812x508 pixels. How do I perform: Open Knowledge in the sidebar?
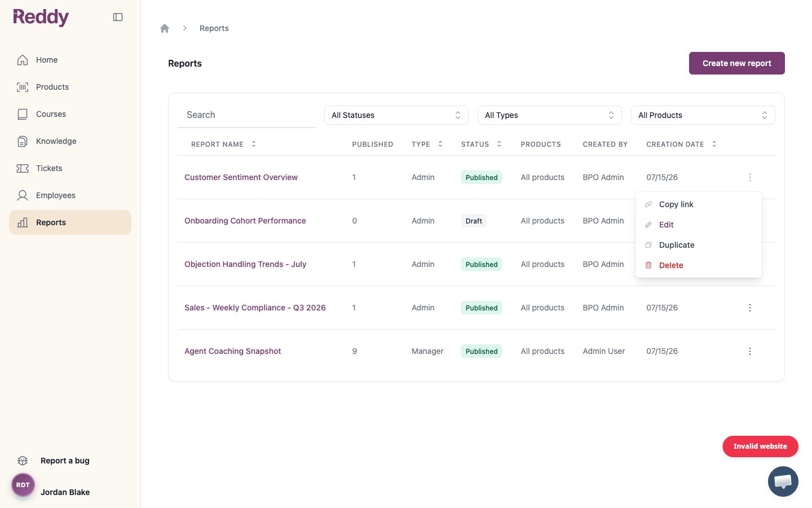pos(70,141)
